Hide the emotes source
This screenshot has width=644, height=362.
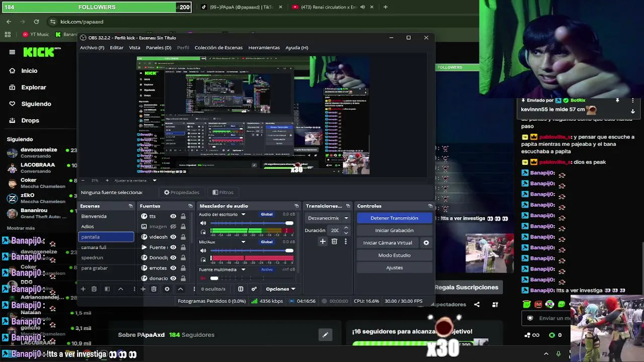173,268
